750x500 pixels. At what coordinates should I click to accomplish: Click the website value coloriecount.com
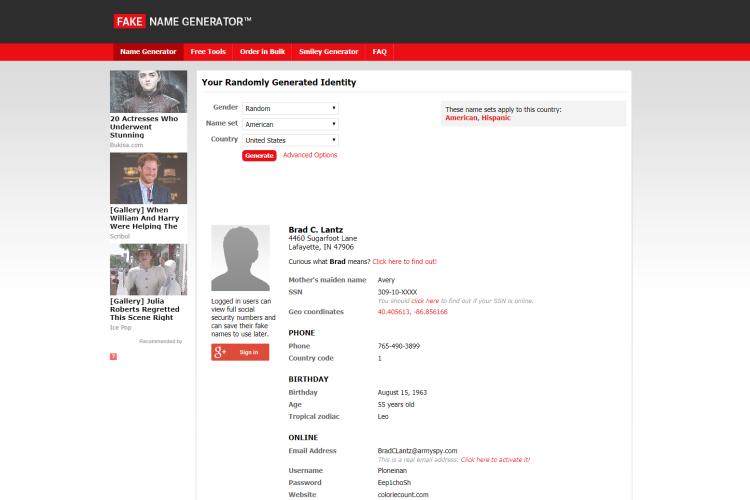[403, 495]
